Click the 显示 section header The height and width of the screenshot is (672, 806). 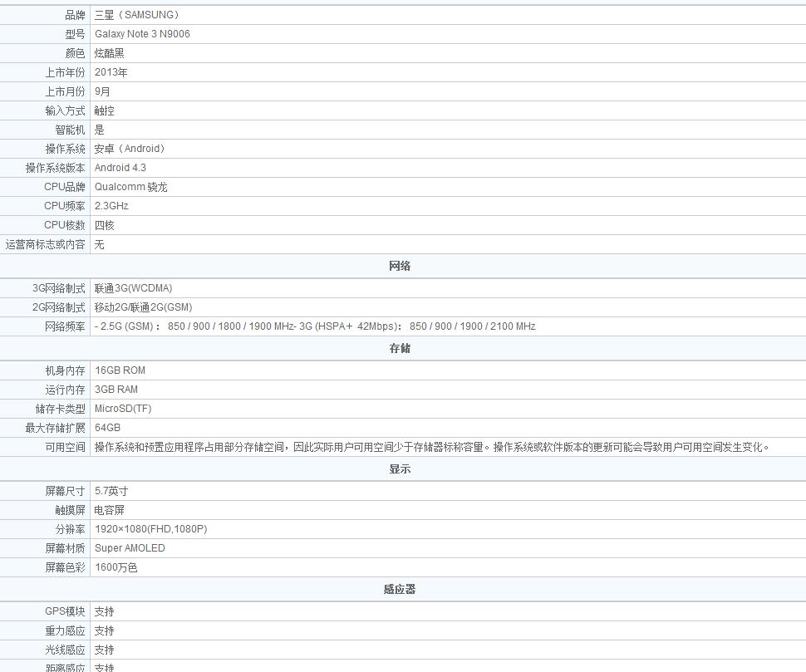(400, 469)
